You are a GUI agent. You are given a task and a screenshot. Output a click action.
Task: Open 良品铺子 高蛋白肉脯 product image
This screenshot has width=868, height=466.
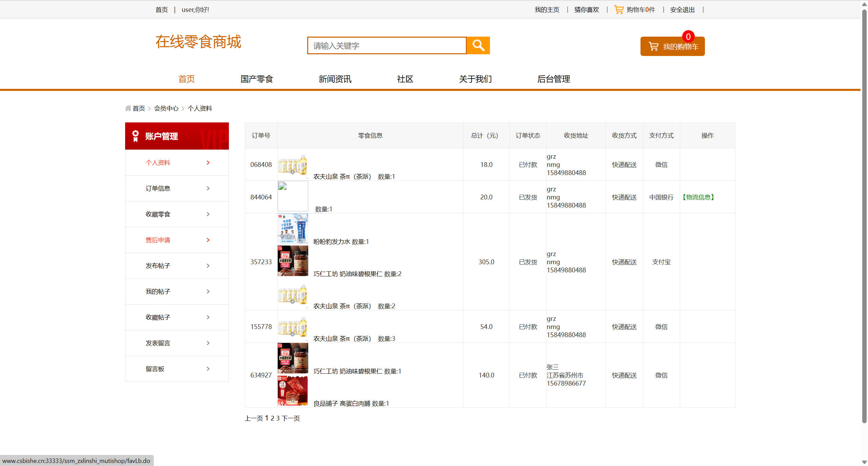pyautogui.click(x=293, y=391)
